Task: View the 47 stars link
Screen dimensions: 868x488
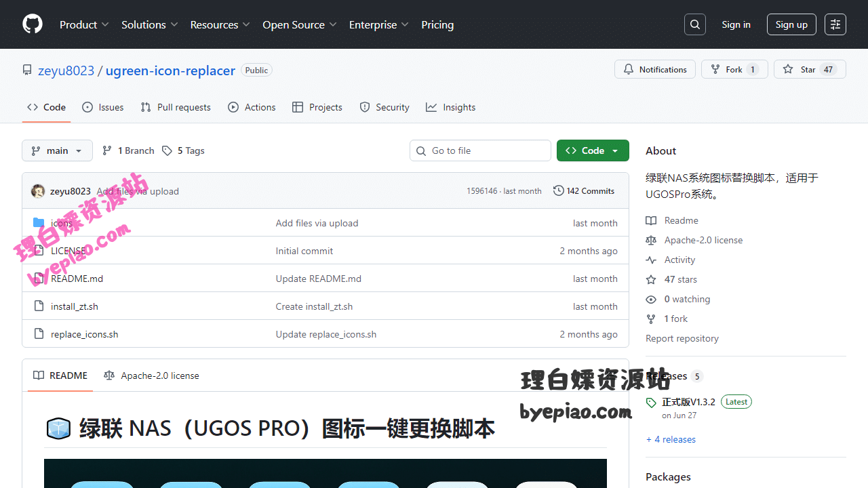Action: 681,279
